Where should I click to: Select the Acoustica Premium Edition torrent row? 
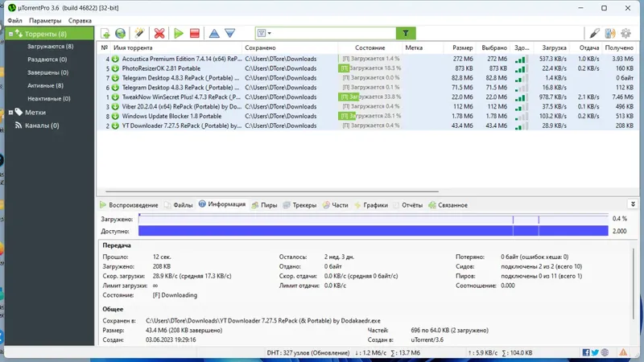[x=368, y=59]
